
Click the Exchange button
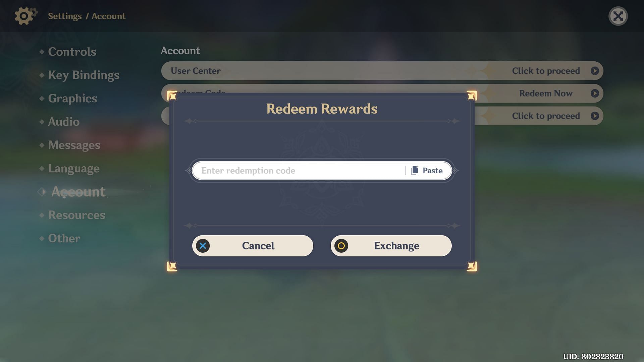(x=391, y=245)
